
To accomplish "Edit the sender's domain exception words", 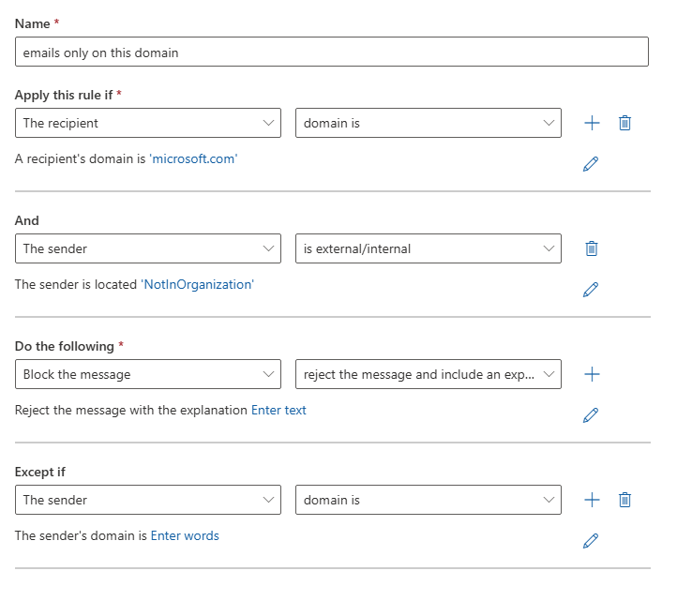I will (591, 541).
